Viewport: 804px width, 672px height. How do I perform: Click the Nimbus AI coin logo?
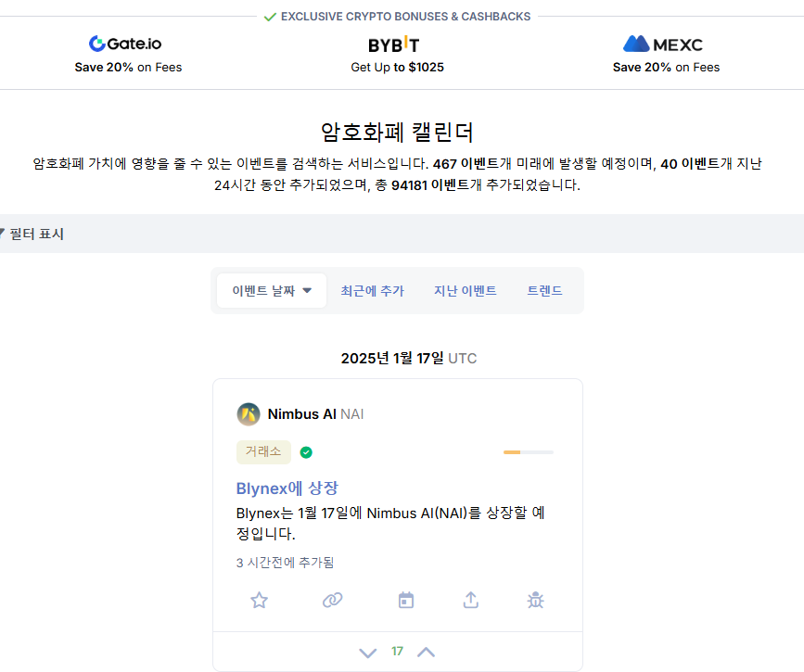249,414
